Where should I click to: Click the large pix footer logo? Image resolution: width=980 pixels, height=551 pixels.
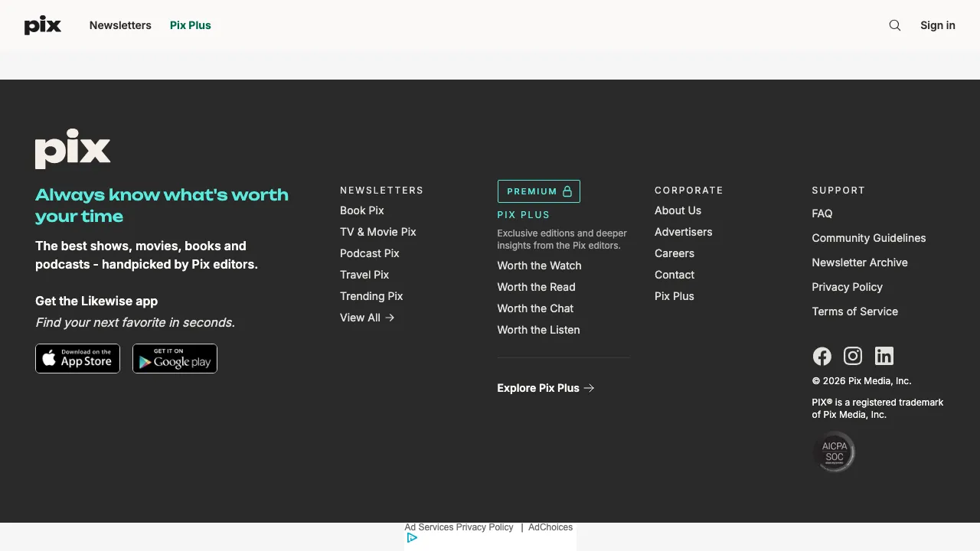click(x=73, y=148)
